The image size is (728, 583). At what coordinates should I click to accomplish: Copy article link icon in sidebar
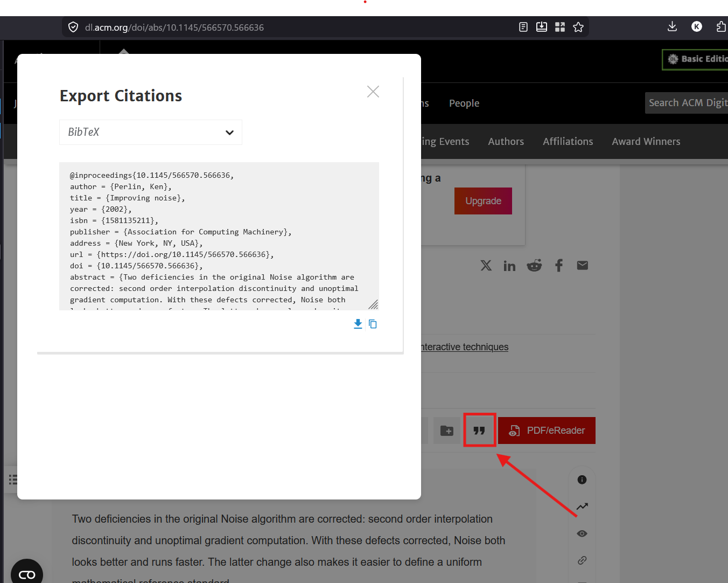[582, 560]
